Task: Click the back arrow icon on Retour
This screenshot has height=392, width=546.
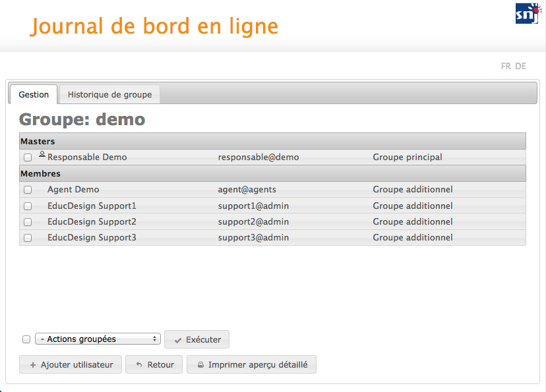Action: click(138, 364)
